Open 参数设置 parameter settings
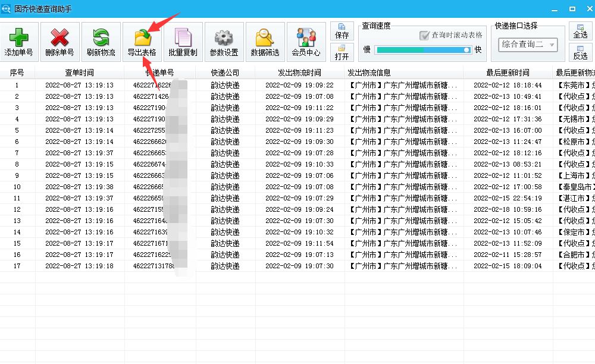This screenshot has height=364, width=595. [x=223, y=42]
